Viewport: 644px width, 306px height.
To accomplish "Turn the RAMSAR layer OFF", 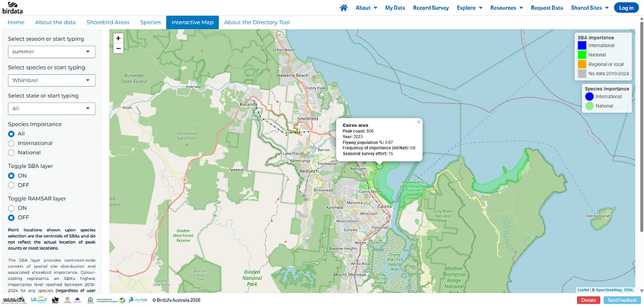I will click(11, 217).
